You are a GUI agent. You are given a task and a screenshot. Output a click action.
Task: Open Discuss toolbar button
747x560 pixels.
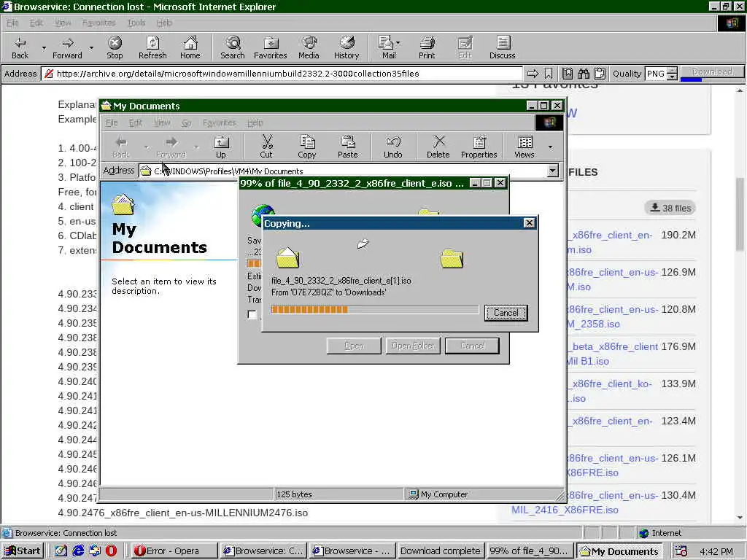[503, 48]
